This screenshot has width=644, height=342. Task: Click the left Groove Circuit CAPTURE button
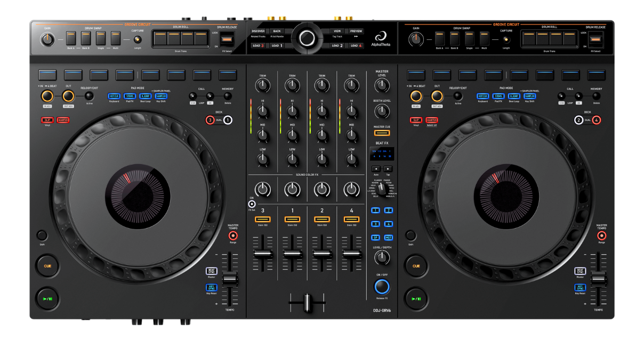138,39
